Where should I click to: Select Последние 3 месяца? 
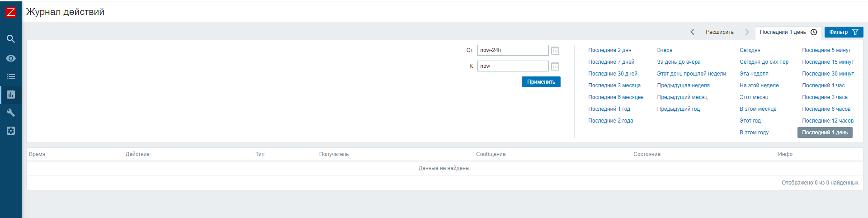[614, 85]
